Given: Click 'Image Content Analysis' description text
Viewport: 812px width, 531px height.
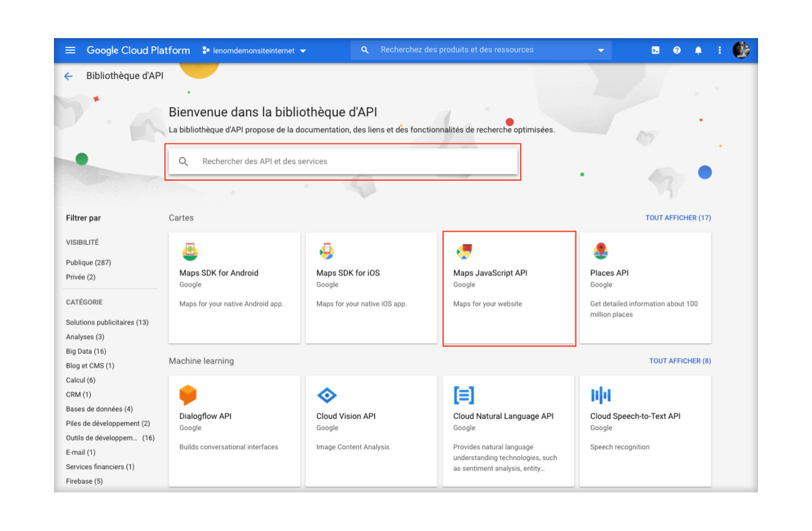Looking at the screenshot, I should point(353,447).
